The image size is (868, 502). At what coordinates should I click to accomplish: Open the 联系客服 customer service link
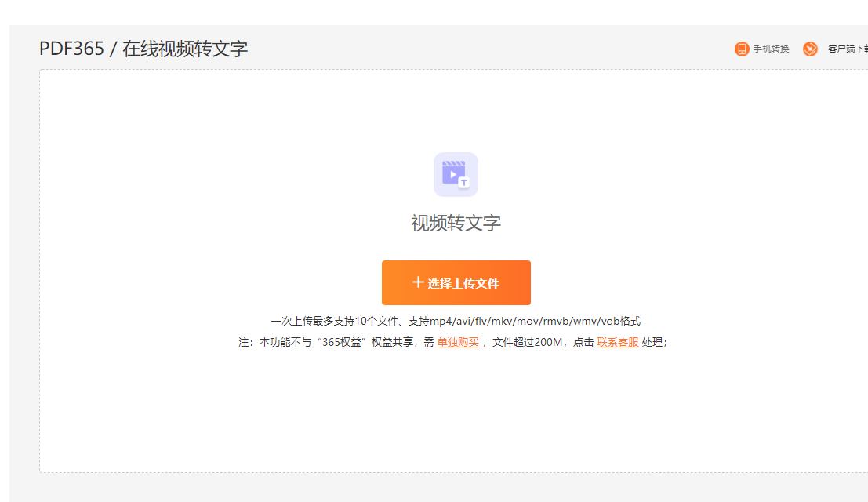pos(618,342)
